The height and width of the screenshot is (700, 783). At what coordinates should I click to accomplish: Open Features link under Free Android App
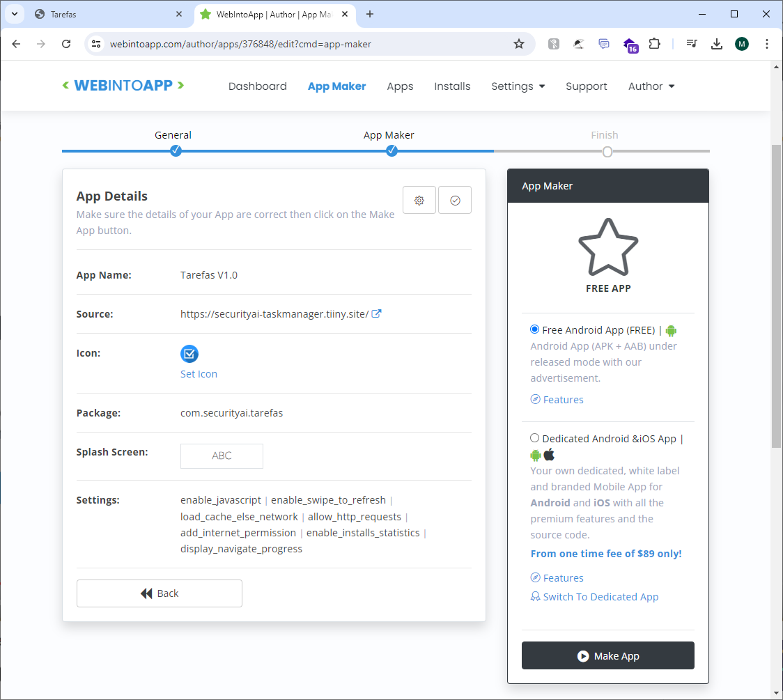pos(557,399)
